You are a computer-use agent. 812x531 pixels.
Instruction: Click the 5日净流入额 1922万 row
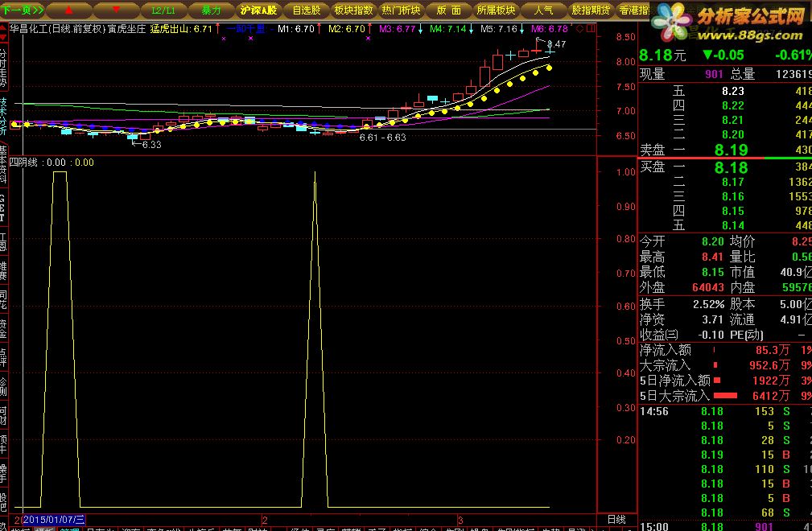pyautogui.click(x=725, y=381)
